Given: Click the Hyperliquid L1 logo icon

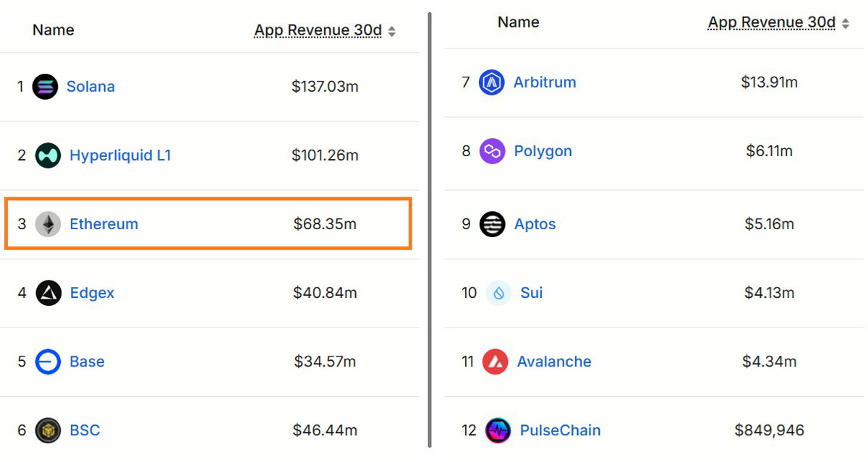Looking at the screenshot, I should [x=48, y=155].
